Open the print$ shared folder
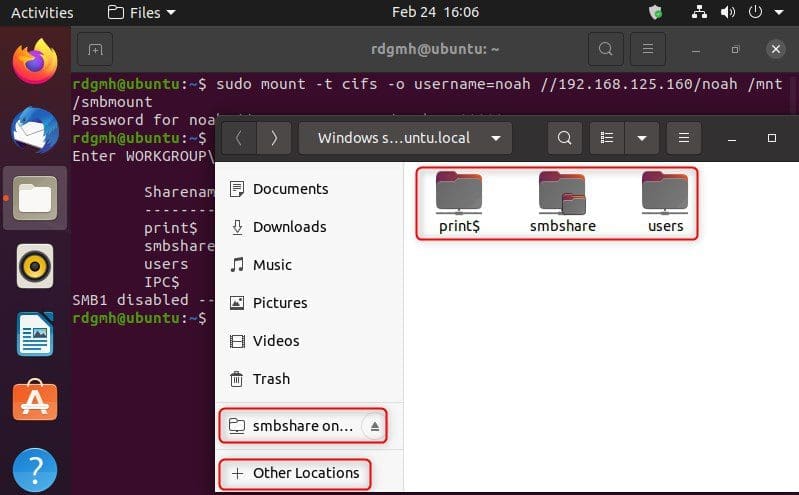The image size is (799, 495). (x=459, y=201)
